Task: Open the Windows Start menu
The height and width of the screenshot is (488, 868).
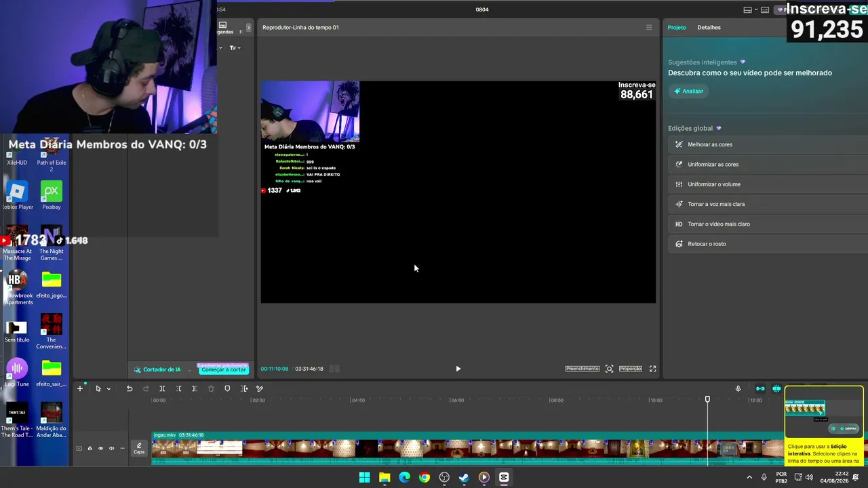Action: click(364, 477)
